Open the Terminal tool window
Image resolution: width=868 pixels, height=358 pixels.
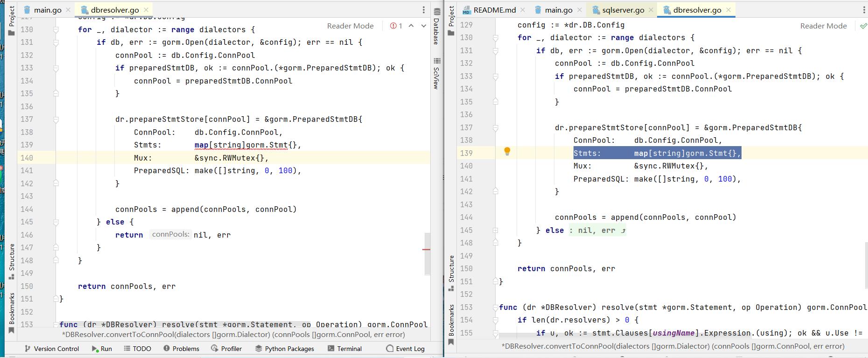pos(344,349)
